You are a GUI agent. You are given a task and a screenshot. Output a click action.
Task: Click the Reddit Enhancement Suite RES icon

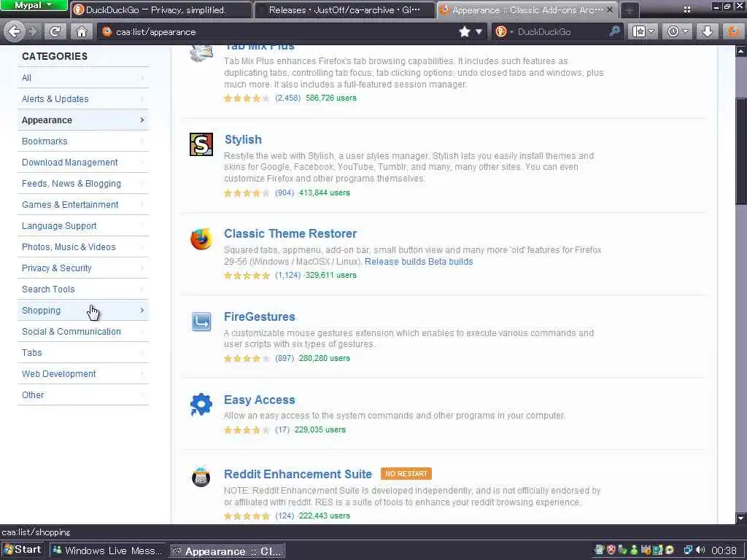tap(201, 477)
